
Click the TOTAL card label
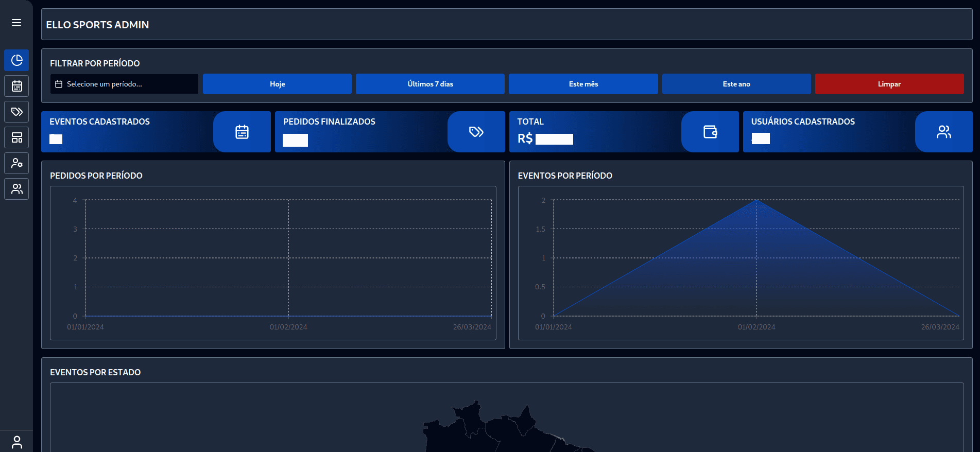pos(530,121)
